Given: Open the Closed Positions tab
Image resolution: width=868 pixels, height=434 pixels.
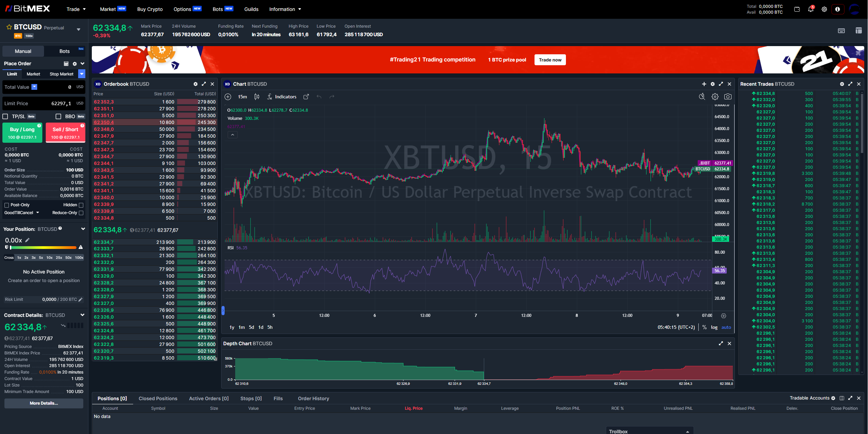Looking at the screenshot, I should (158, 398).
